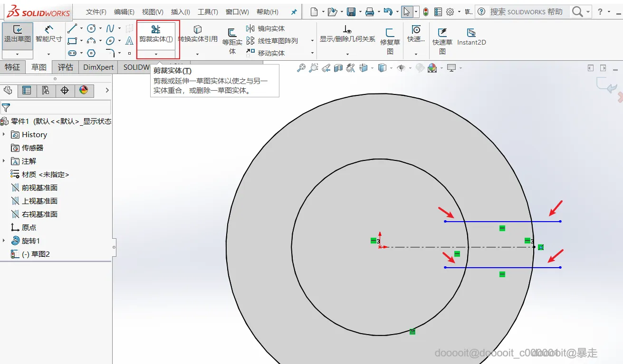Toggle hide/show items eye icon
623x364 pixels.
click(x=401, y=68)
